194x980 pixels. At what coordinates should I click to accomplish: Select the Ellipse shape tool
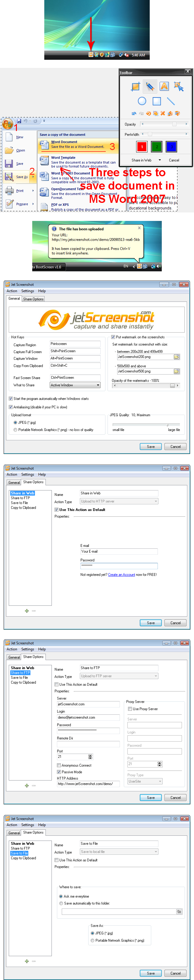(142, 101)
